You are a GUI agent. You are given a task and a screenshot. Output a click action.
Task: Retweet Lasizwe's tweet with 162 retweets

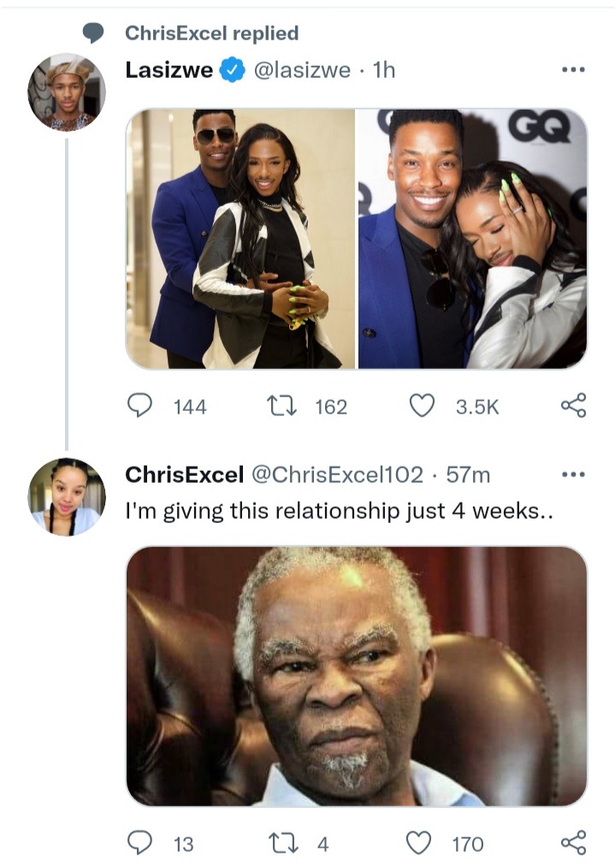coord(282,406)
